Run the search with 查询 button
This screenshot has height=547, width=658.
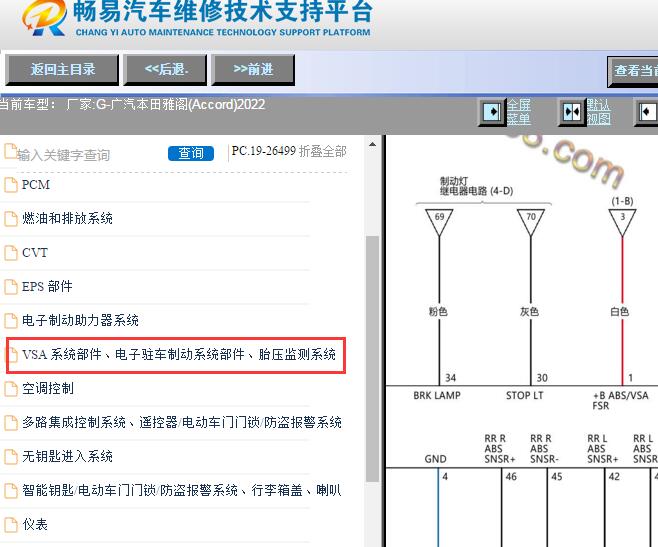pos(191,153)
